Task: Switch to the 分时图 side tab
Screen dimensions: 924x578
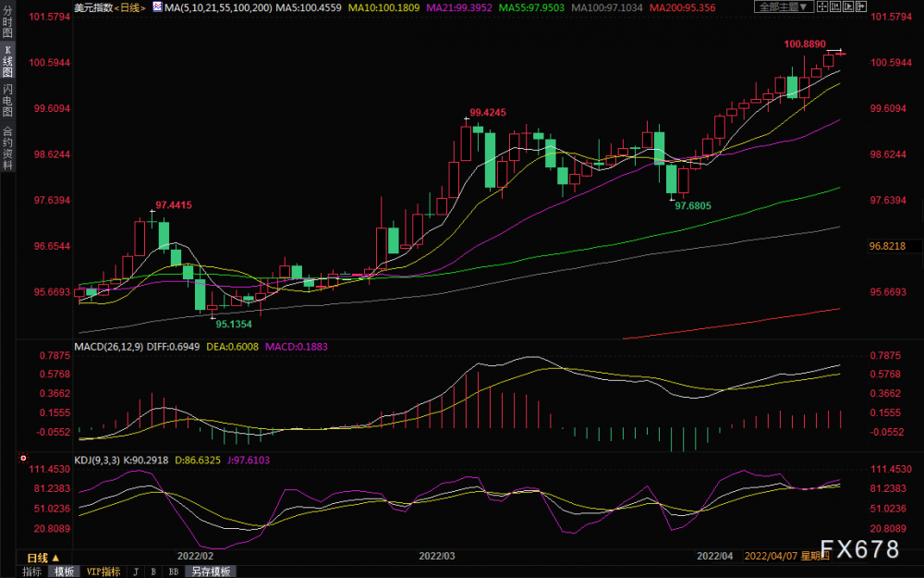Action: (7, 22)
